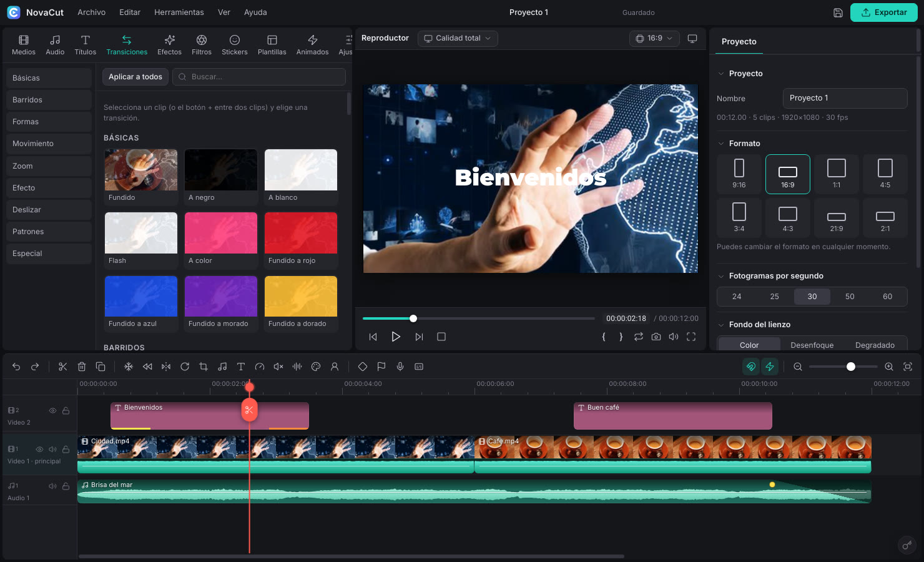Open the 16:9 aspect ratio dropdown in player

coord(654,38)
